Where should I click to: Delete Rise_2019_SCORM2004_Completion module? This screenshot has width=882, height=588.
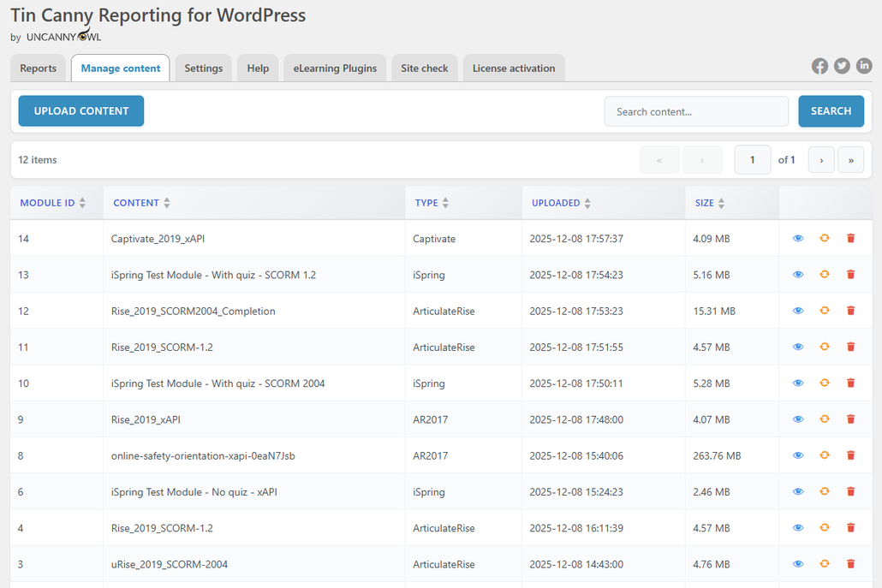pyautogui.click(x=850, y=311)
